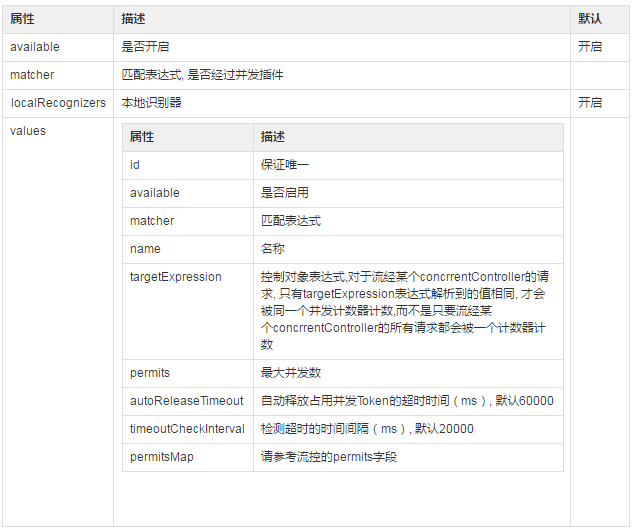Select the '默认60000' timeout description
The image size is (634, 532).
click(407, 401)
